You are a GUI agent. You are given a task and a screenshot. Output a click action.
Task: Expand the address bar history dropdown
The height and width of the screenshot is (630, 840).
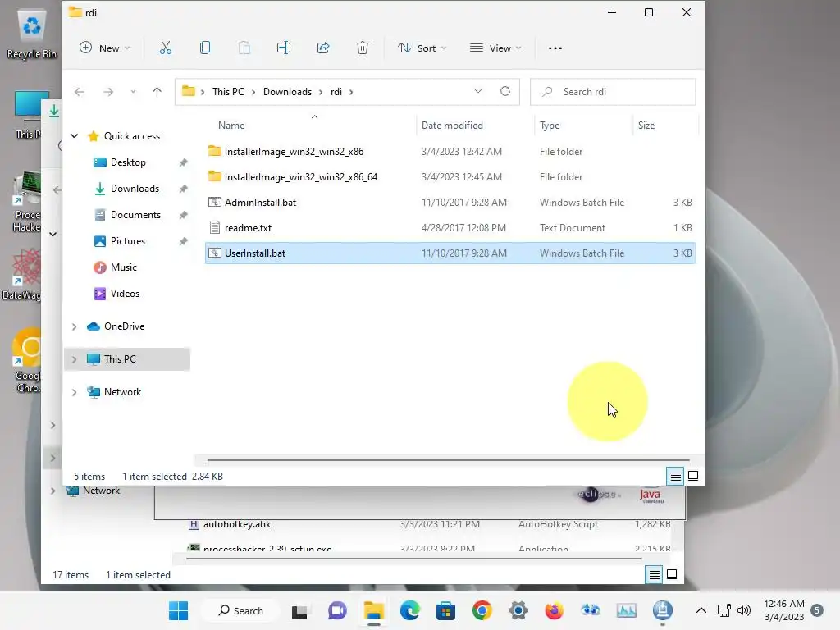point(478,92)
